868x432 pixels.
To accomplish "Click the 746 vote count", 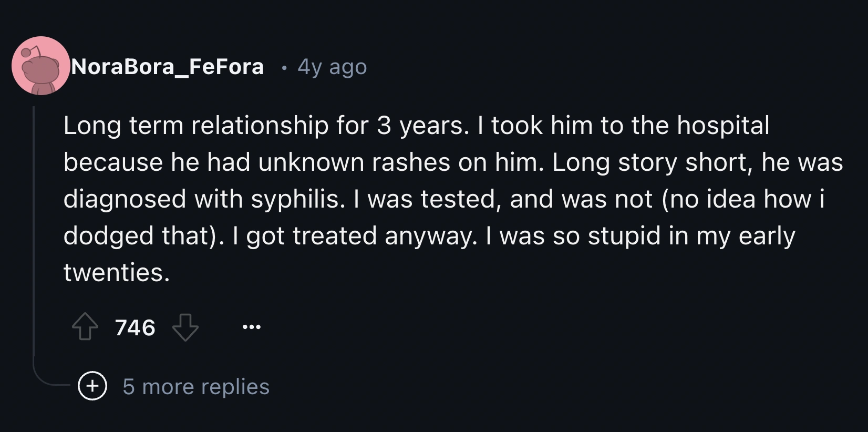I will pyautogui.click(x=135, y=328).
